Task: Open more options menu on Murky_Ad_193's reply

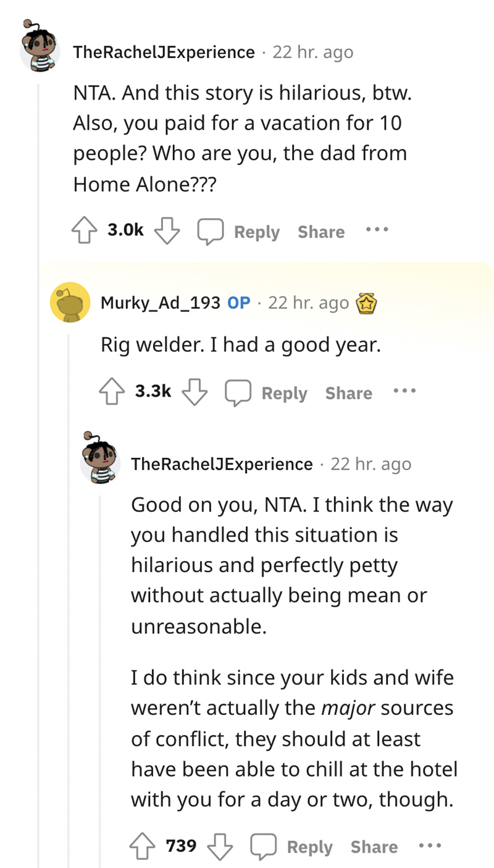Action: 404,391
